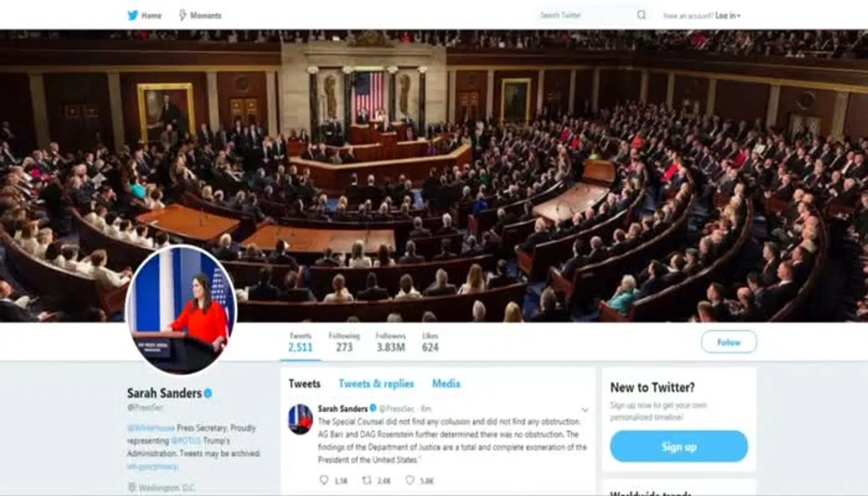Switch to the Media tab
Screen dimensions: 868x496
click(446, 383)
